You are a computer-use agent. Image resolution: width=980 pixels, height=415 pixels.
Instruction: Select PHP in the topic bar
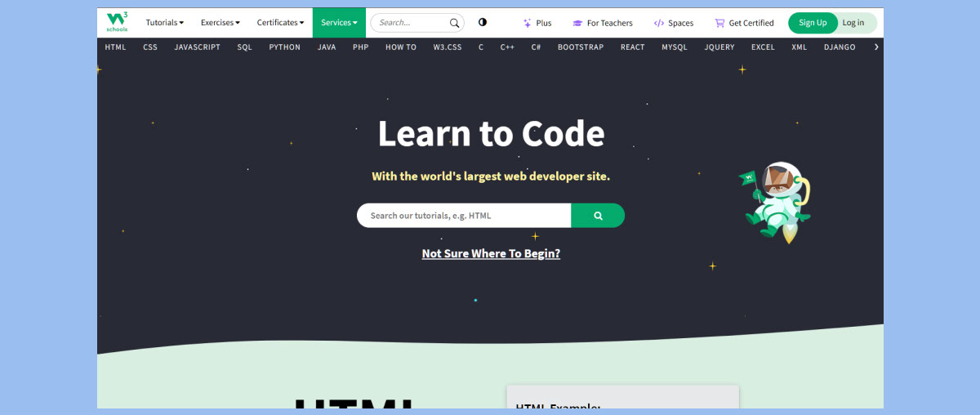click(x=361, y=47)
